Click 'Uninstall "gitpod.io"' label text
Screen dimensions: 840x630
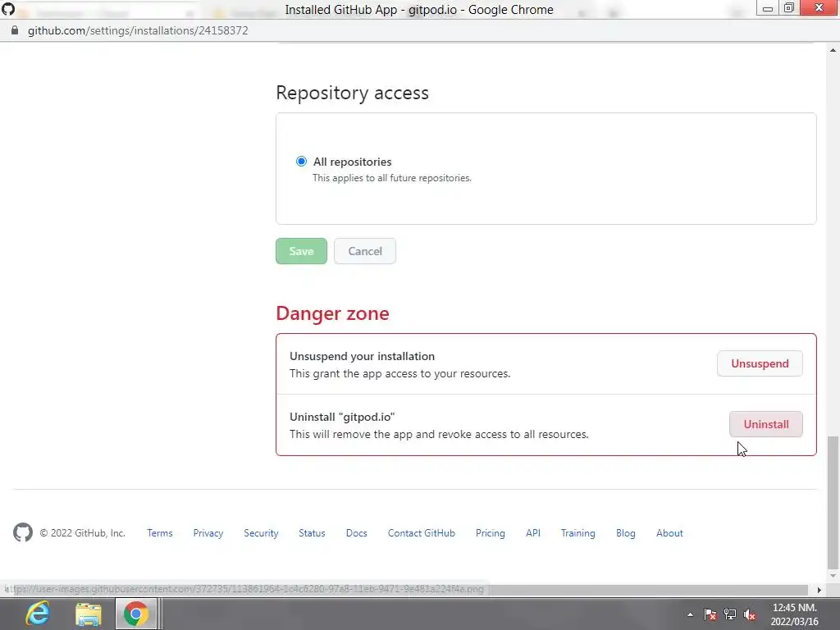point(342,417)
